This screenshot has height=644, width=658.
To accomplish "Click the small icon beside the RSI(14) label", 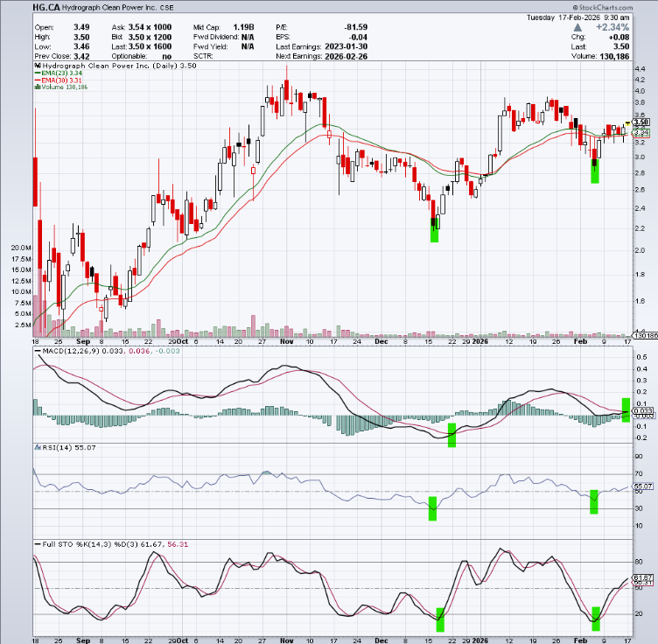I will pos(38,447).
